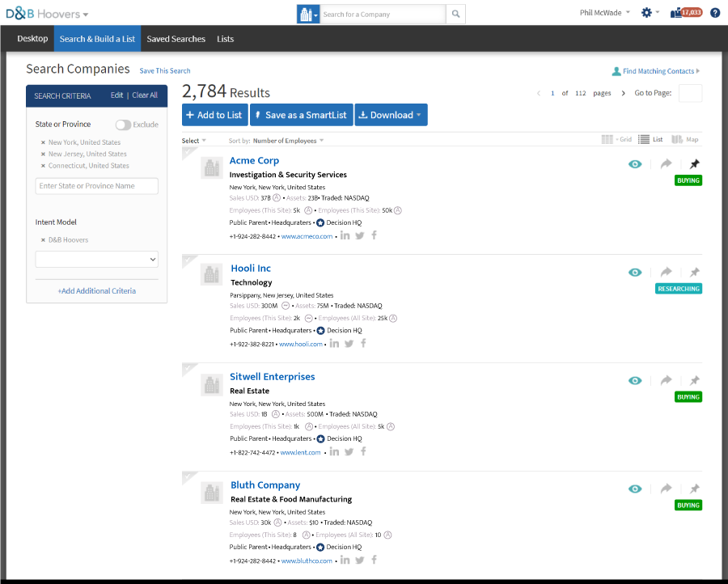Open the Saved Searches tab

pos(176,39)
